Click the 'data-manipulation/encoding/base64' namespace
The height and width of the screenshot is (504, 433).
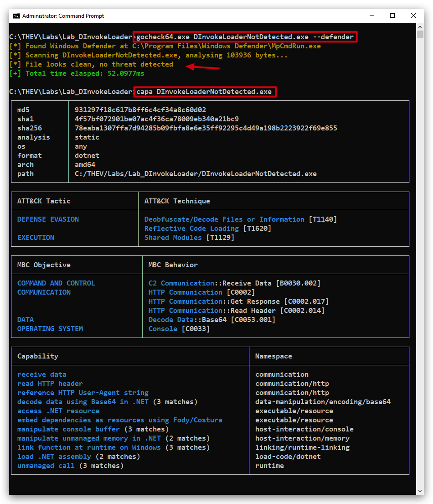(x=323, y=402)
